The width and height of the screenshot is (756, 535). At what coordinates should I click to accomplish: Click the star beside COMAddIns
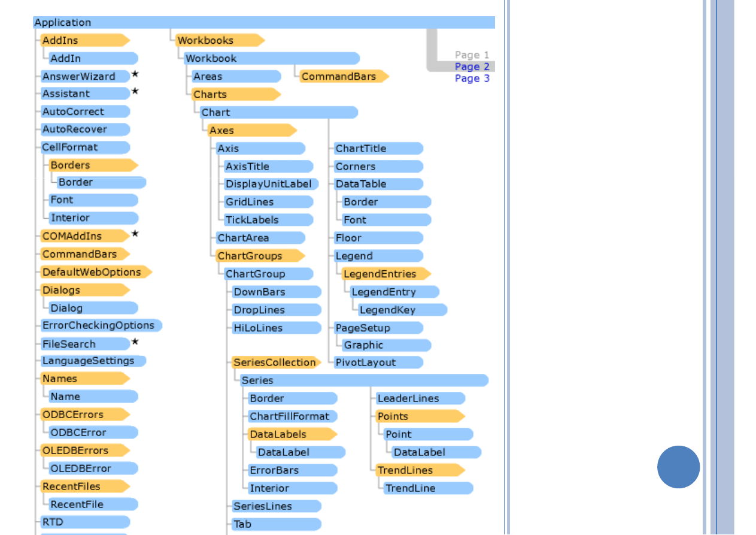click(x=135, y=234)
